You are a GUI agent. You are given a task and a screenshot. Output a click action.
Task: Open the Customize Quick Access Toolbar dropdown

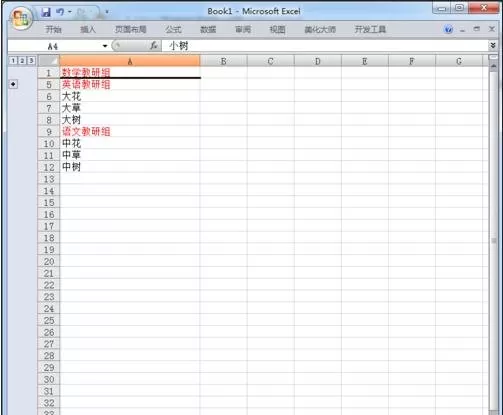(x=107, y=12)
